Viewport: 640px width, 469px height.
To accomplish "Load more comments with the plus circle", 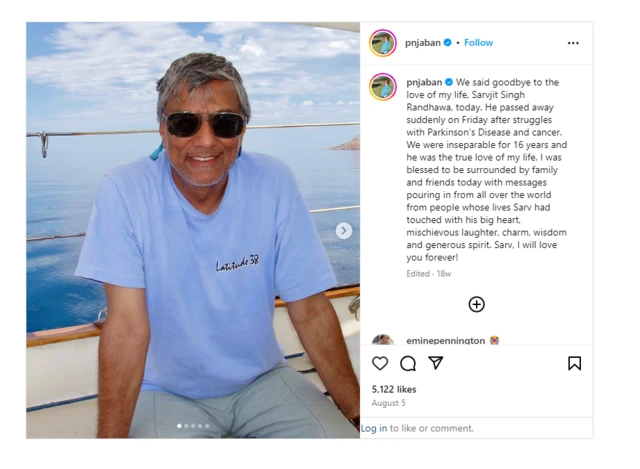I will 476,304.
